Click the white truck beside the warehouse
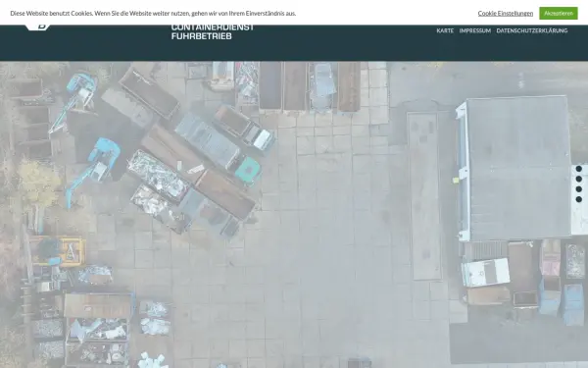 point(485,272)
